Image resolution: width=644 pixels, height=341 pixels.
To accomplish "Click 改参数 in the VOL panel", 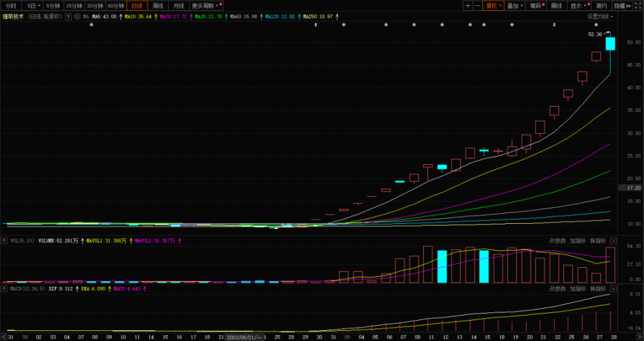I will coord(557,241).
